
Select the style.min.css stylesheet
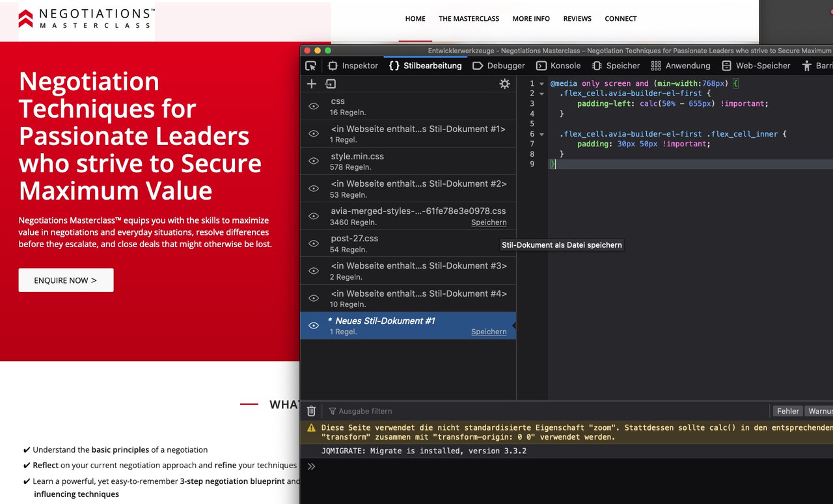coord(408,161)
